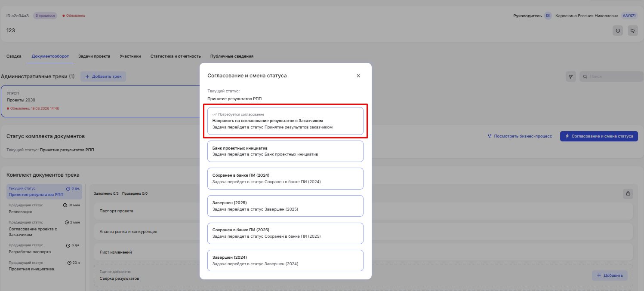Open the Статистика и отчетность tab

click(x=176, y=56)
